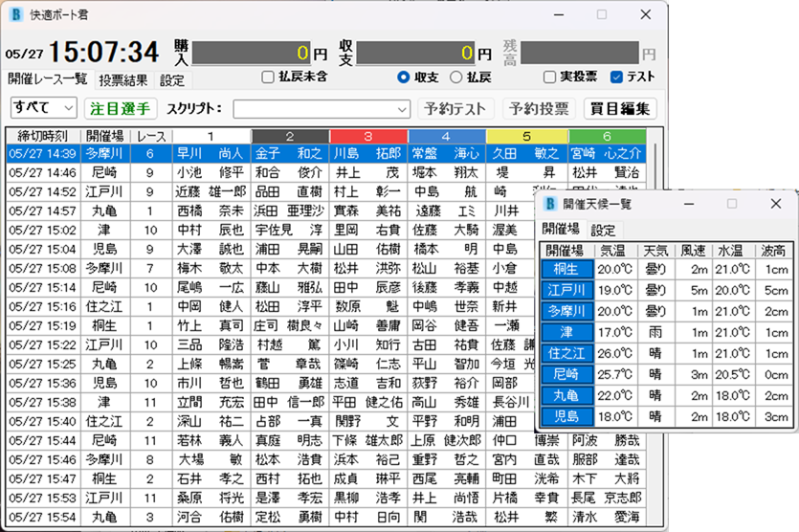Click racer 松井 洪弥 cell
The width and height of the screenshot is (799, 532).
pyautogui.click(x=368, y=269)
